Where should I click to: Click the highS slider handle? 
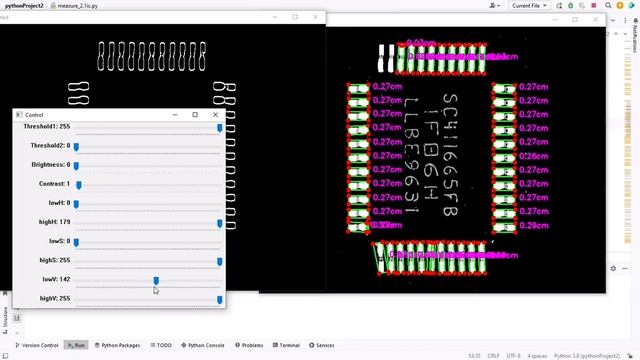[220, 262]
